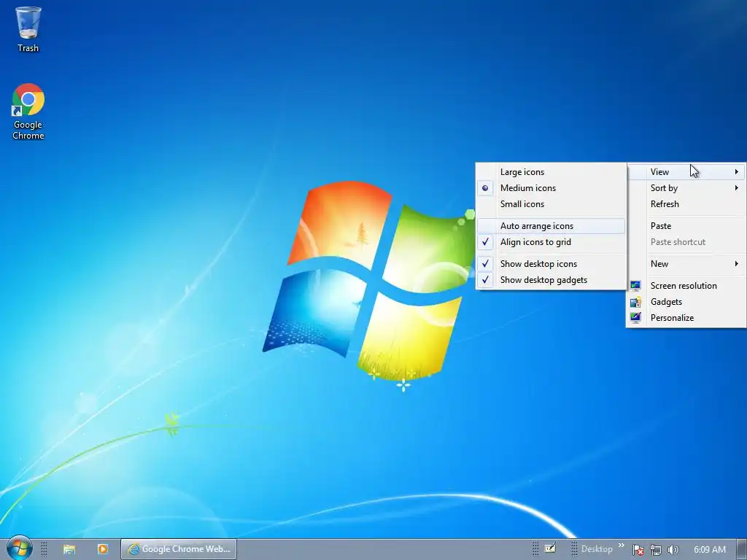
Task: Uncheck Show desktop icons
Action: click(x=551, y=264)
